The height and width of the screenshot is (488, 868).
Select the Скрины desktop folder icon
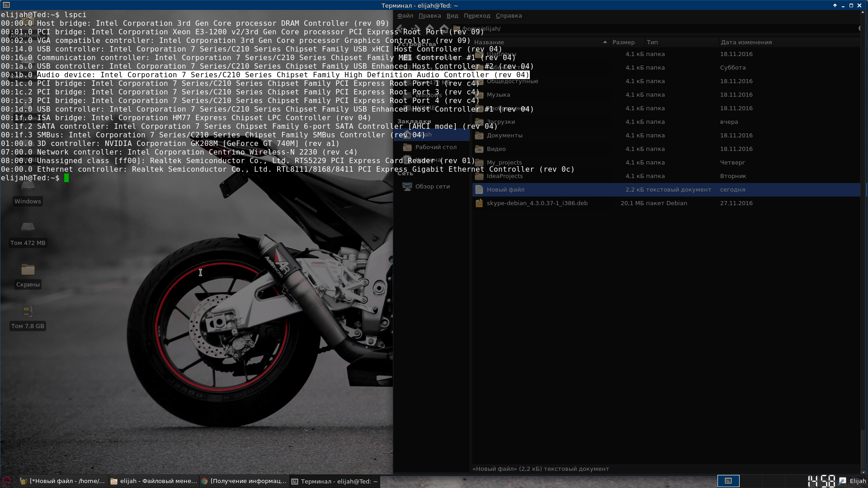click(x=28, y=270)
